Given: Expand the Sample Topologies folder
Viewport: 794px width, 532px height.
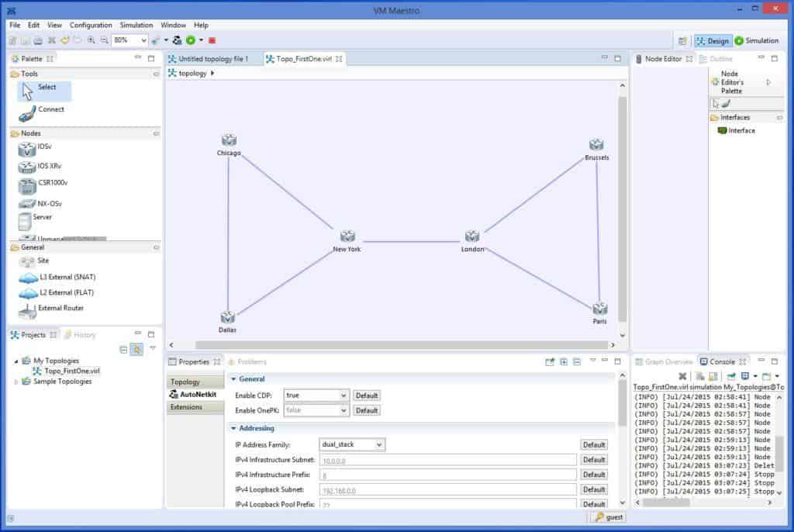Looking at the screenshot, I should (17, 382).
